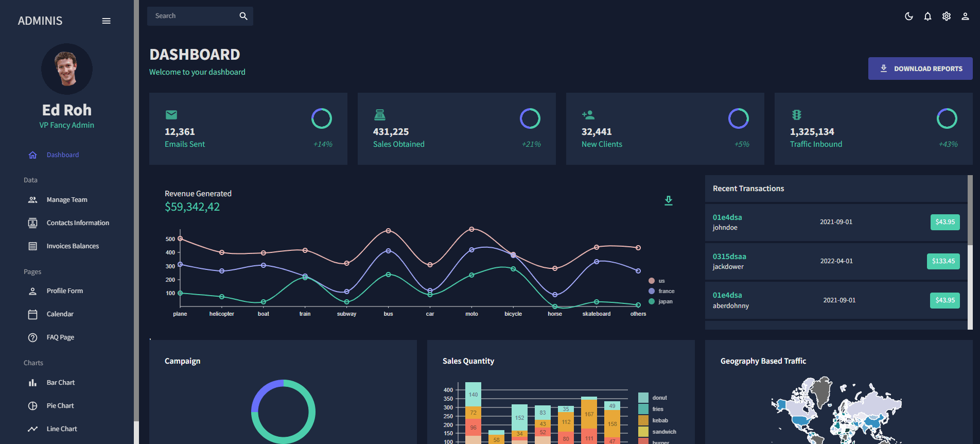The height and width of the screenshot is (444, 980).
Task: Open settings gear icon
Action: (947, 16)
